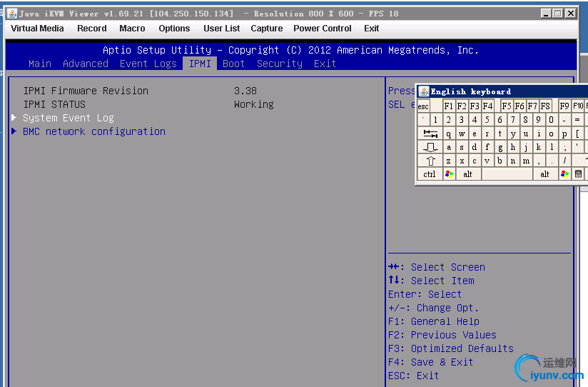The width and height of the screenshot is (588, 387).
Task: Switch to the Security BIOS tab
Action: tap(280, 64)
